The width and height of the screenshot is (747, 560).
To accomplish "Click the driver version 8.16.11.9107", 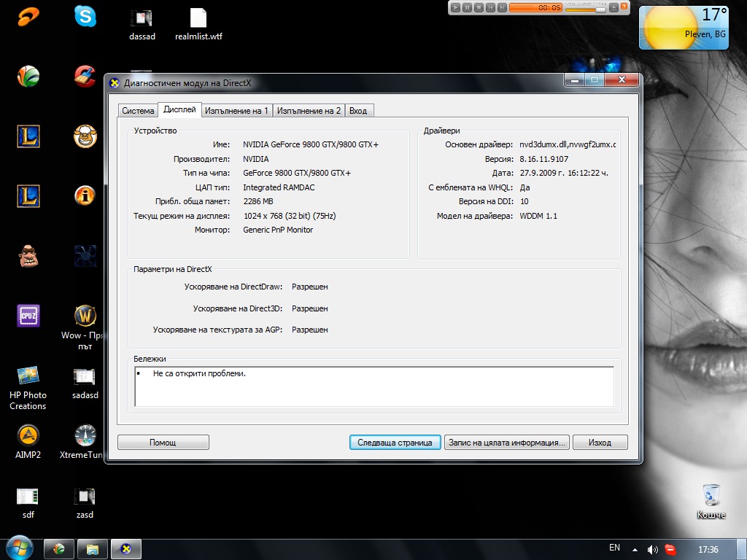I will 543,159.
